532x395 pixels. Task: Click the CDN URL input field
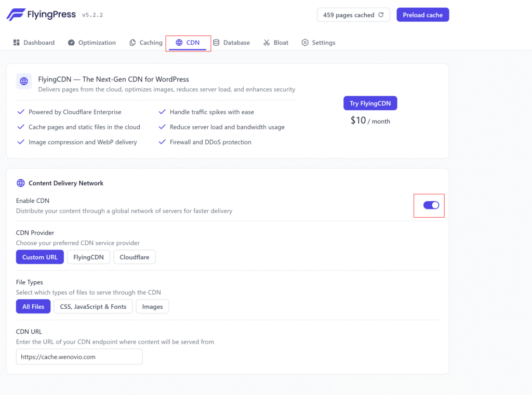click(x=79, y=357)
